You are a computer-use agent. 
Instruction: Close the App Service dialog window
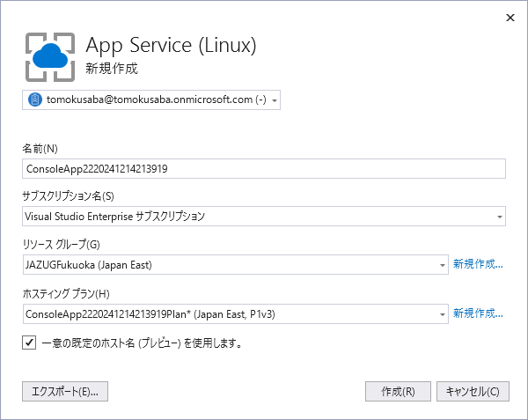click(510, 17)
